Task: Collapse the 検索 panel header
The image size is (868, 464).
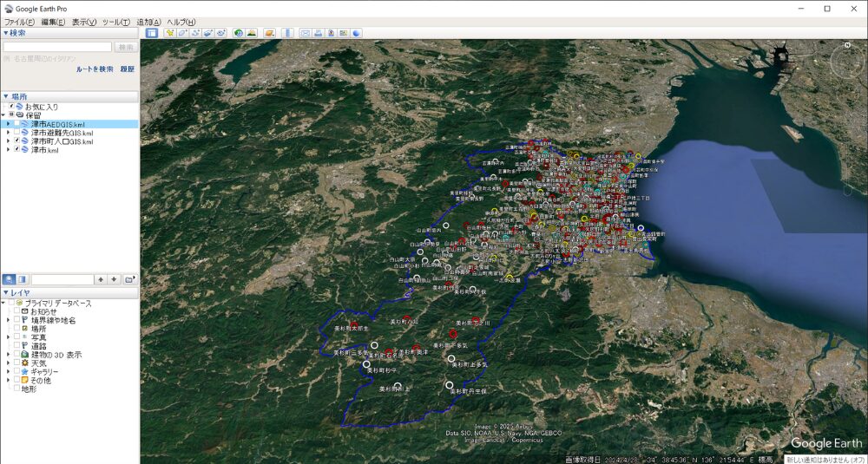Action: (x=69, y=33)
